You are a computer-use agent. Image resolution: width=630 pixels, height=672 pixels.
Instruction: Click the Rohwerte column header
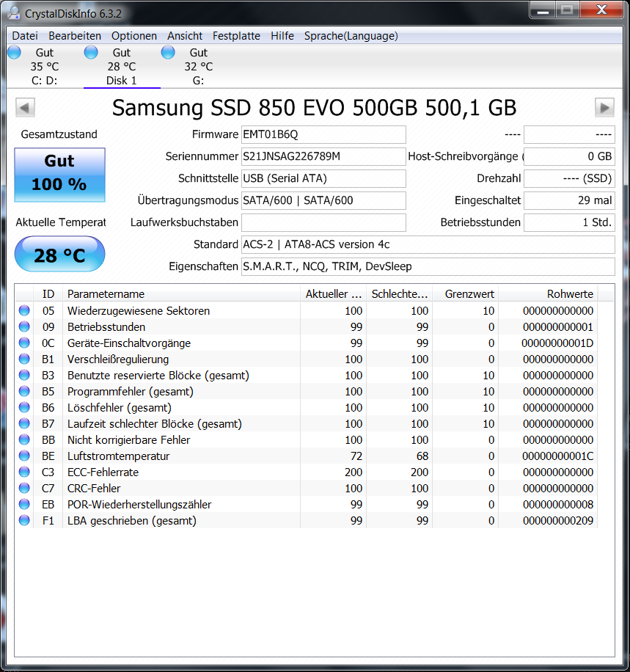click(548, 294)
